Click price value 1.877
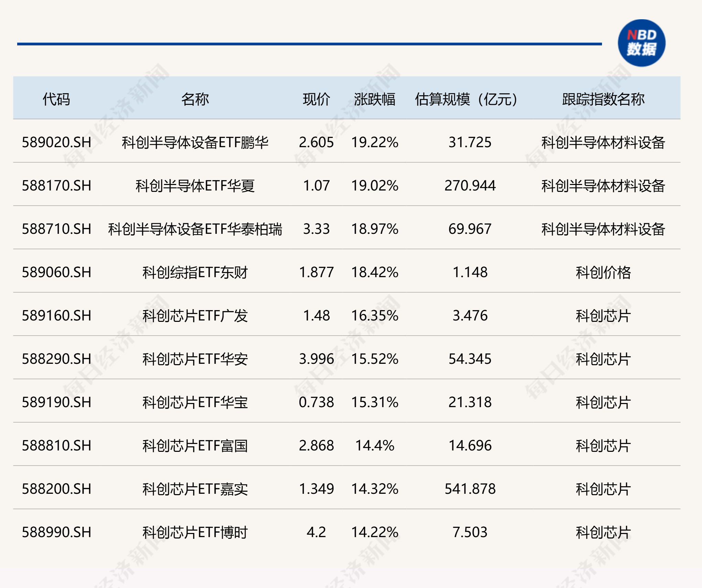The image size is (702, 588). pyautogui.click(x=316, y=272)
